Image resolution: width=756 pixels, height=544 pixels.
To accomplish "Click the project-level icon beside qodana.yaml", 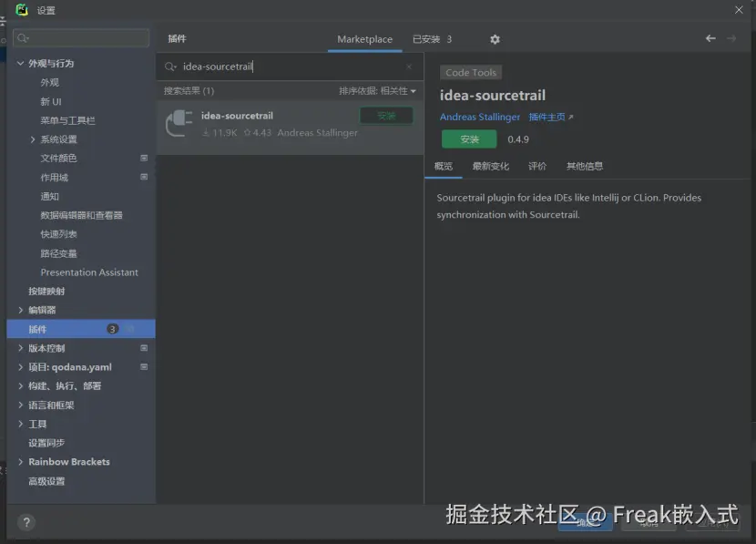I will point(144,367).
